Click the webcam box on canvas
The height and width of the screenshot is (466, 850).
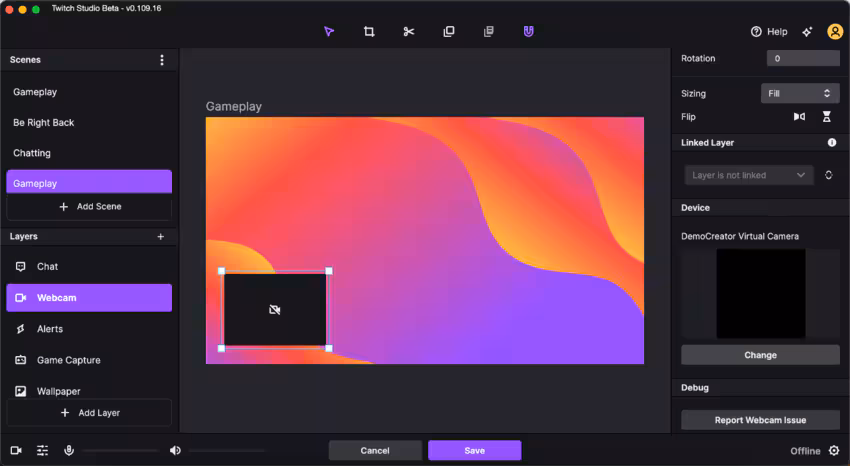tap(275, 309)
